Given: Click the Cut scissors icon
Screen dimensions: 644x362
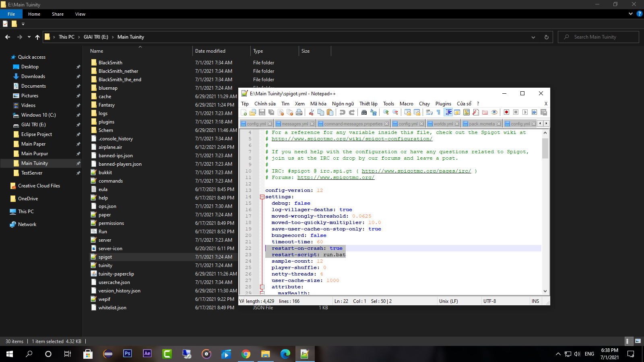Looking at the screenshot, I should click(312, 112).
